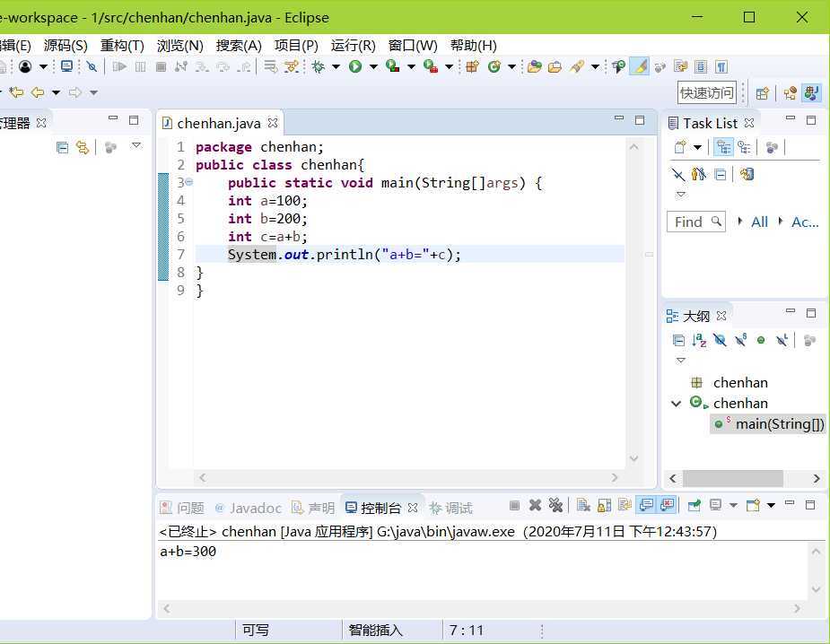Switch to the Java perspective icon

[x=811, y=93]
